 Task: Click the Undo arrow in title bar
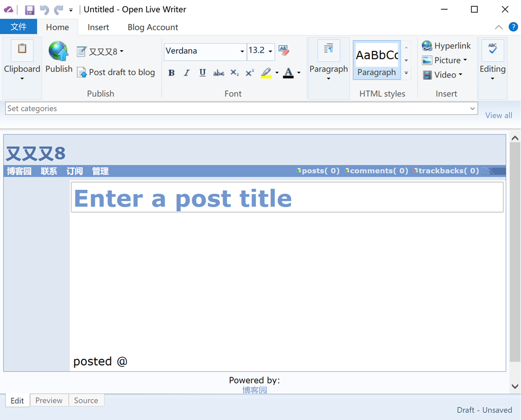pyautogui.click(x=44, y=10)
